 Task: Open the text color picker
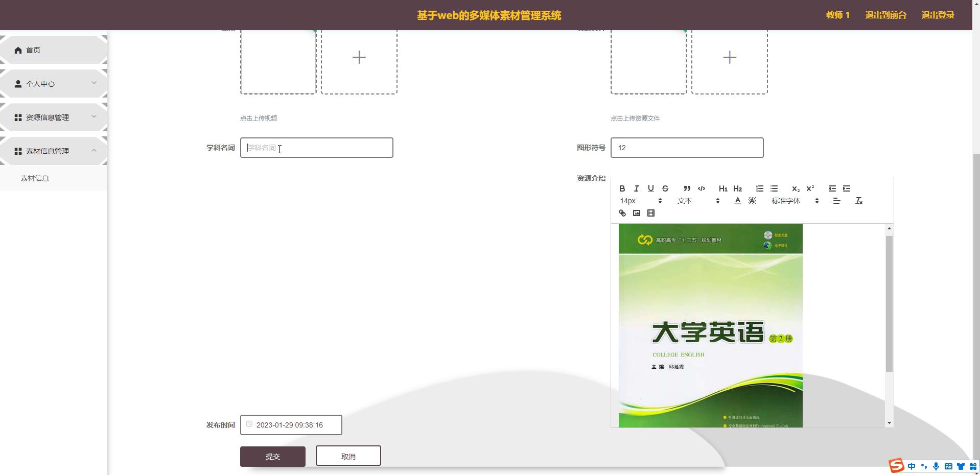(x=737, y=201)
